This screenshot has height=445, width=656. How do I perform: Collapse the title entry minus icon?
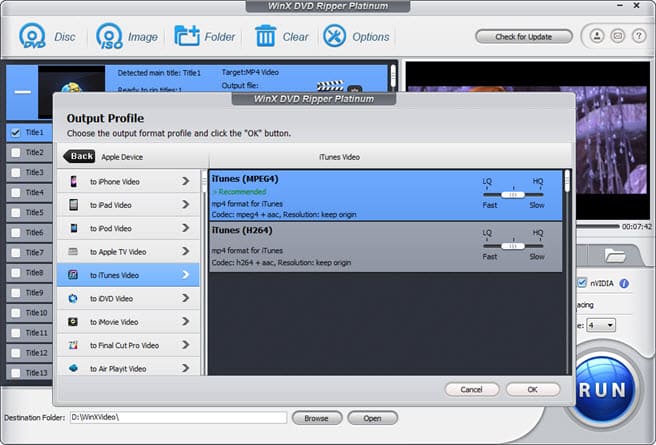(23, 92)
